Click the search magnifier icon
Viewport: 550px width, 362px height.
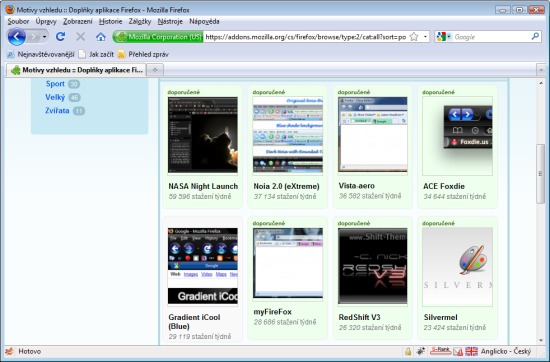click(x=535, y=36)
